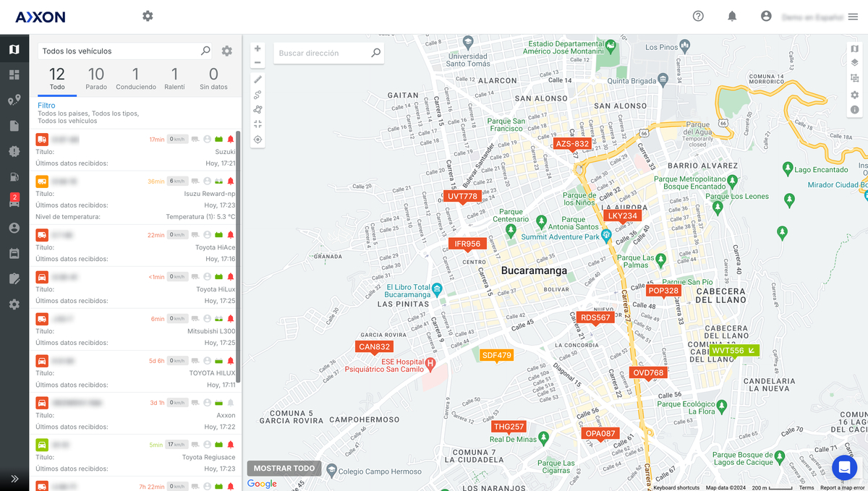This screenshot has width=868, height=491.
Task: Open the notifications bell in the top bar
Action: click(x=732, y=16)
